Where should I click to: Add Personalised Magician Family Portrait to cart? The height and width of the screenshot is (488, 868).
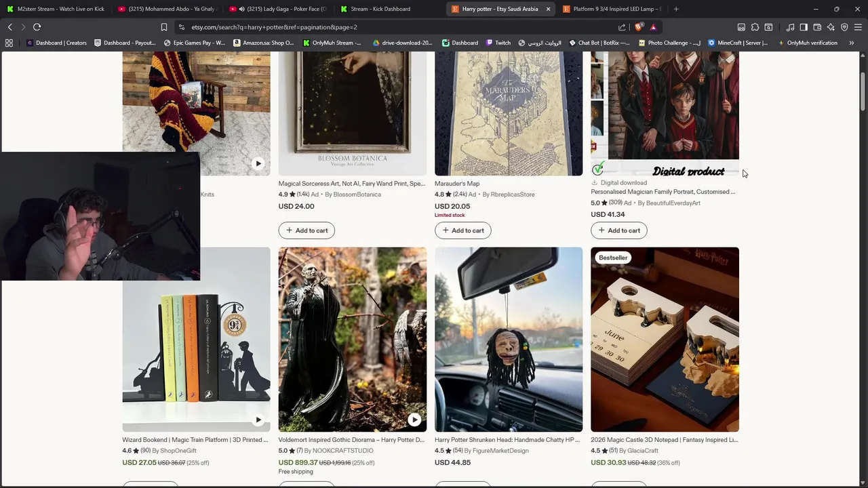[619, 230]
